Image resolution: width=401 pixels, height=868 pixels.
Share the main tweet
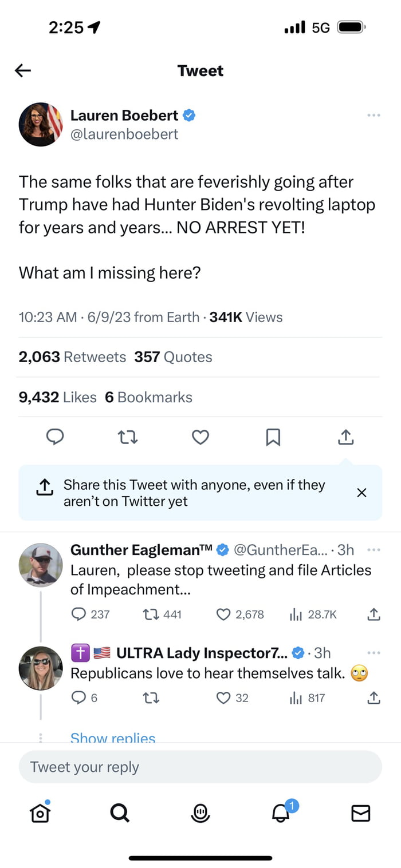[346, 438]
